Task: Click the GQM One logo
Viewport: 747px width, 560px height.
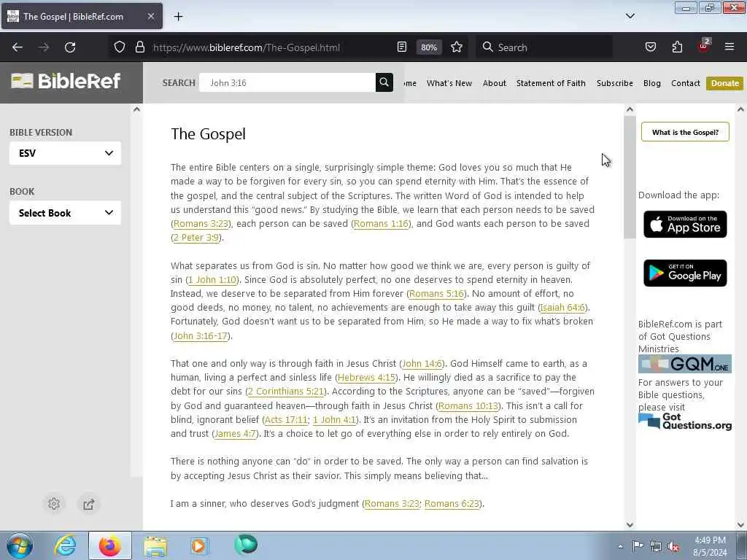Action: coord(684,365)
